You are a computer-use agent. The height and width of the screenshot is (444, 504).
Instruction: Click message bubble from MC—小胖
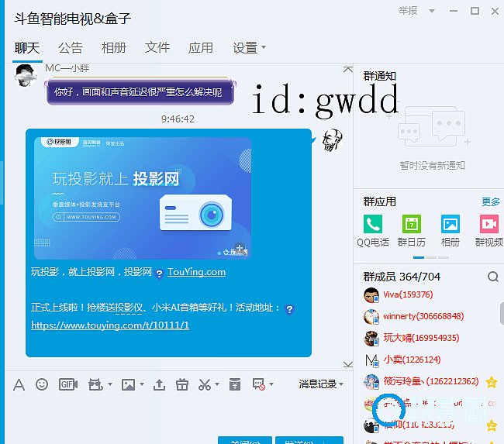tap(140, 92)
